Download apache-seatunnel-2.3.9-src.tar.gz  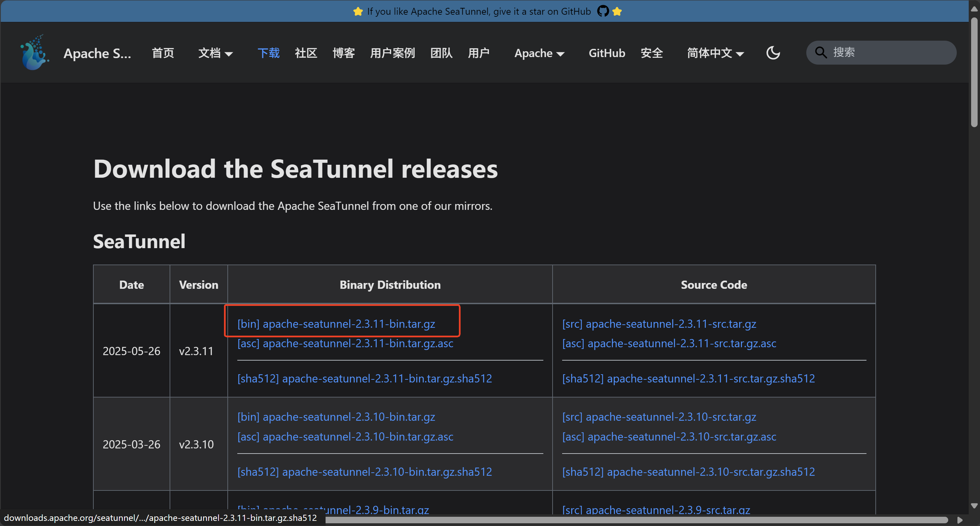pos(656,509)
